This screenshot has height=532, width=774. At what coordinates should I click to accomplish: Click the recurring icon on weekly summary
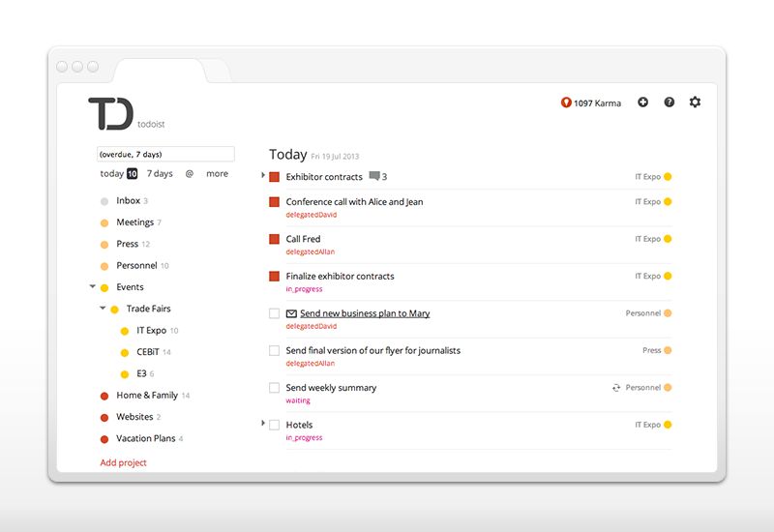[x=616, y=388]
